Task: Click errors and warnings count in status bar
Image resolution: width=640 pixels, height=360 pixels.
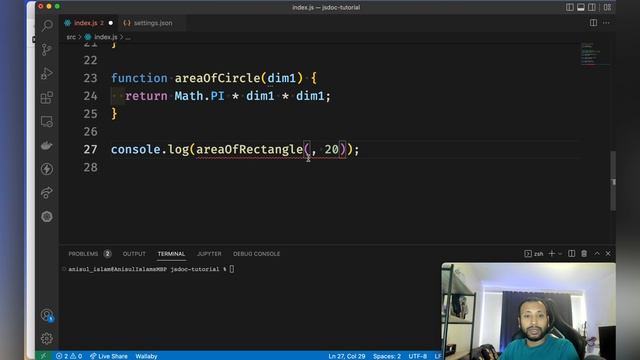Action: coord(69,356)
